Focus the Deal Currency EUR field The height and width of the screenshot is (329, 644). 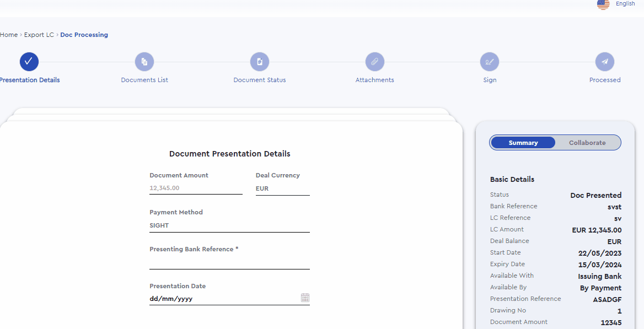(282, 188)
